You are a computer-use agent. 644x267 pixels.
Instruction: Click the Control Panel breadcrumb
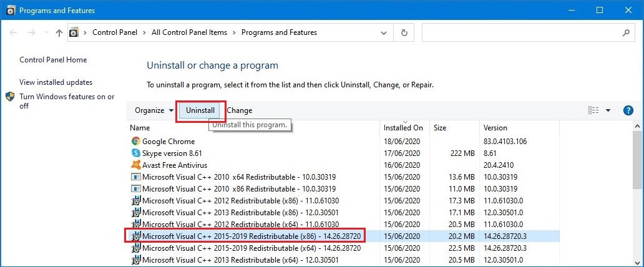coord(115,32)
